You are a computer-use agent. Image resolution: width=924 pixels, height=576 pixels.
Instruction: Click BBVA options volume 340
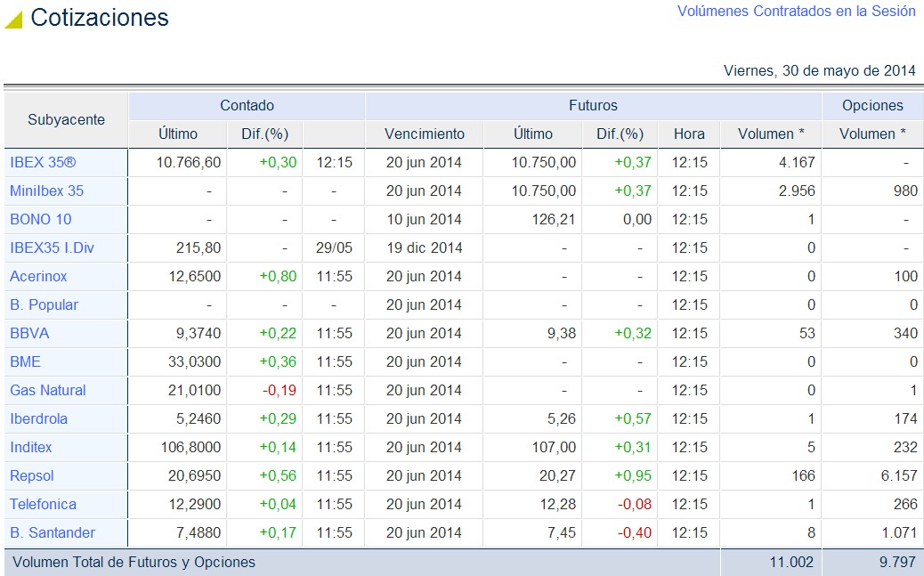pos(905,333)
